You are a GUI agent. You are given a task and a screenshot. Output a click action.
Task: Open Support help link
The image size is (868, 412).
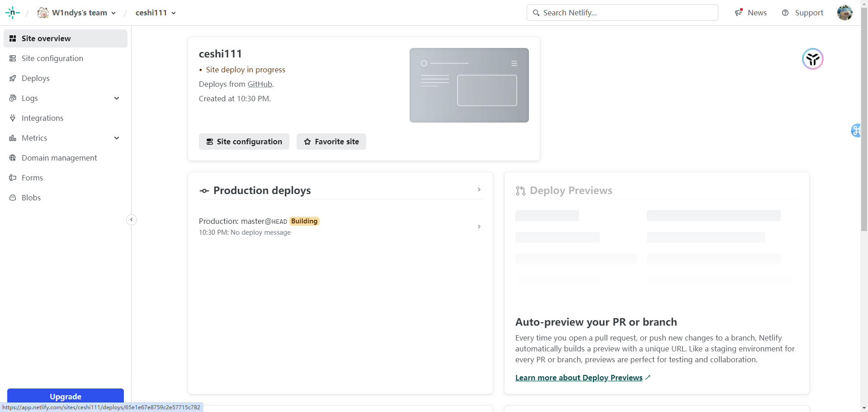803,13
